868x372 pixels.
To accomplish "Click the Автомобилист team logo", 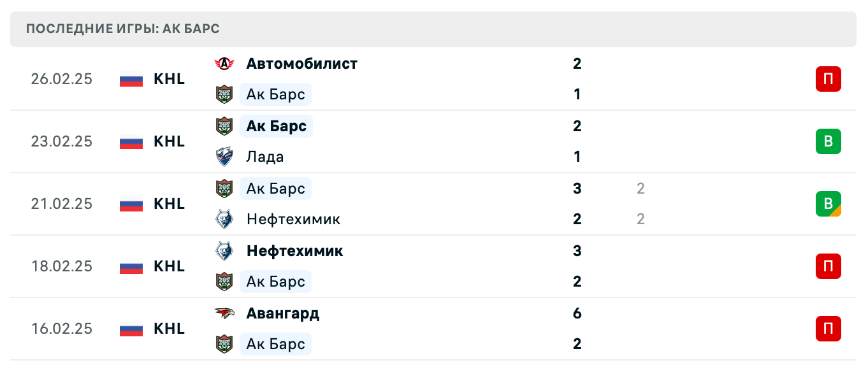I will (x=225, y=64).
